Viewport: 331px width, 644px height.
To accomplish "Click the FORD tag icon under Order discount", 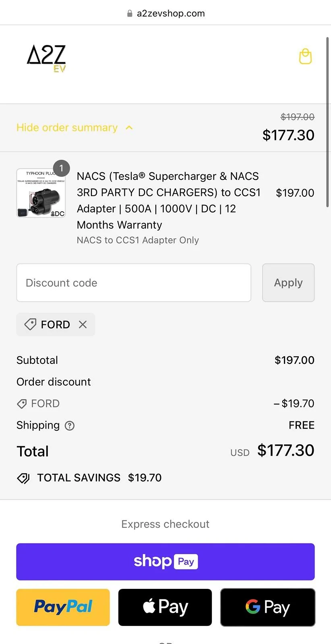I will [x=22, y=404].
